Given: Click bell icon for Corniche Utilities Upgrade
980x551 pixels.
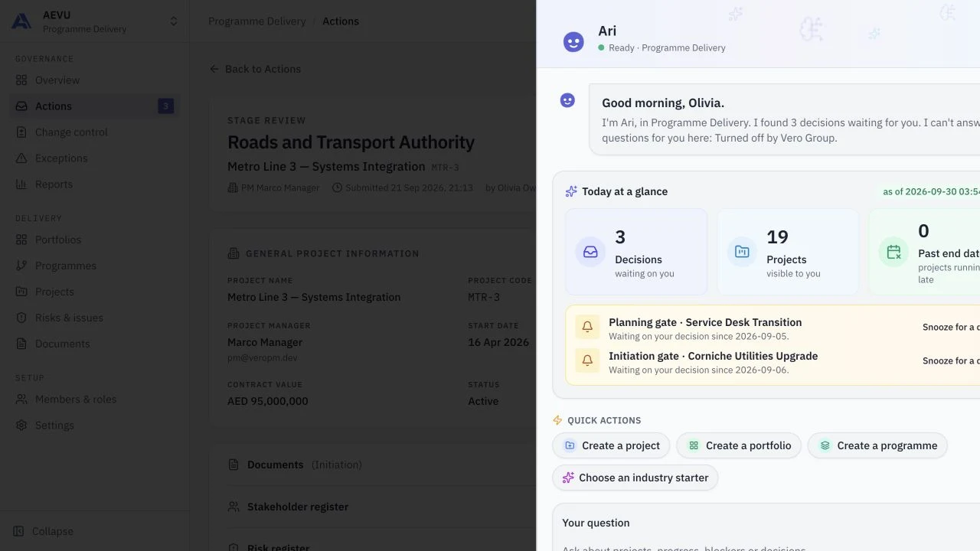Looking at the screenshot, I should (x=587, y=361).
